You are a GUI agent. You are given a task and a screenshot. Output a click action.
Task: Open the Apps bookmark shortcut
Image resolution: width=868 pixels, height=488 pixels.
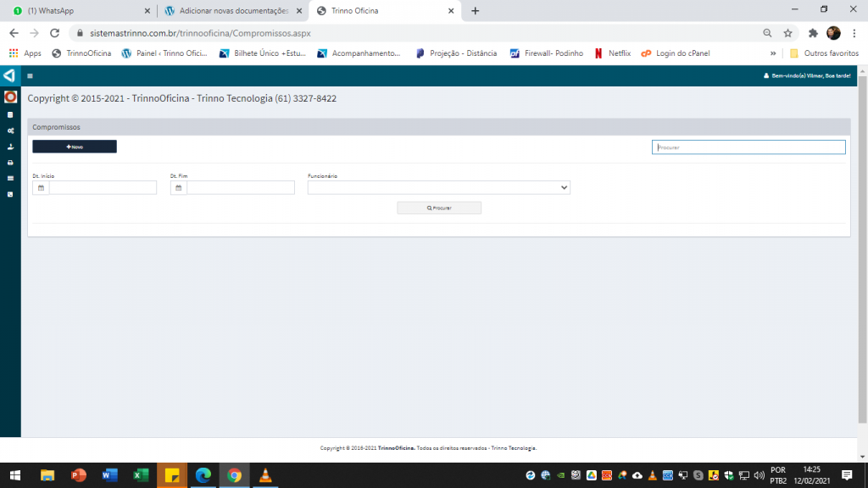tap(25, 53)
